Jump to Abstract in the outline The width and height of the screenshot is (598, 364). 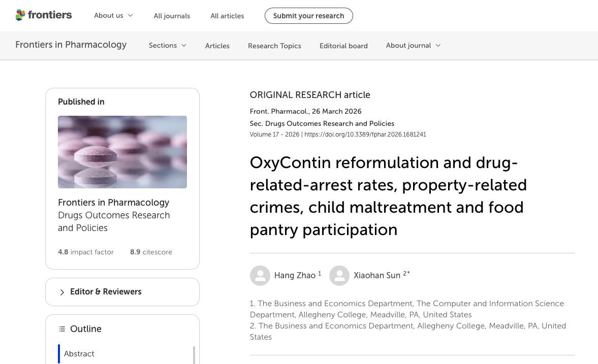[79, 354]
